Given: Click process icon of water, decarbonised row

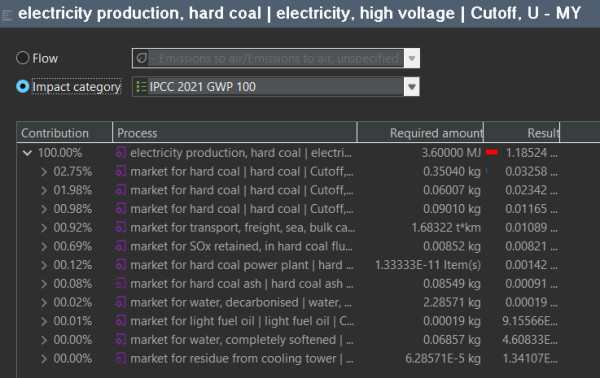Looking at the screenshot, I should pos(121,302).
